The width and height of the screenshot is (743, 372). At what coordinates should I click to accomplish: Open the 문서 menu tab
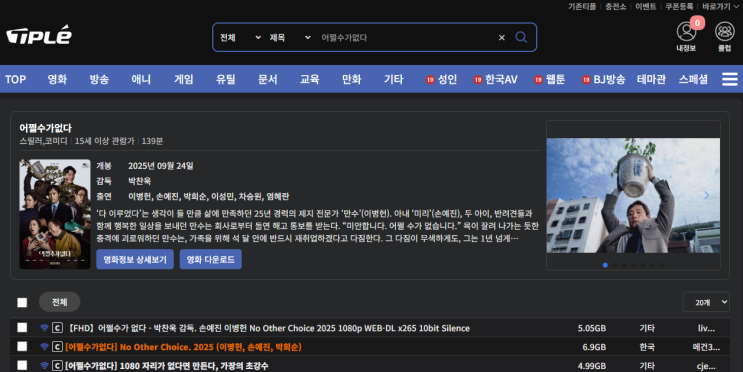coord(268,79)
